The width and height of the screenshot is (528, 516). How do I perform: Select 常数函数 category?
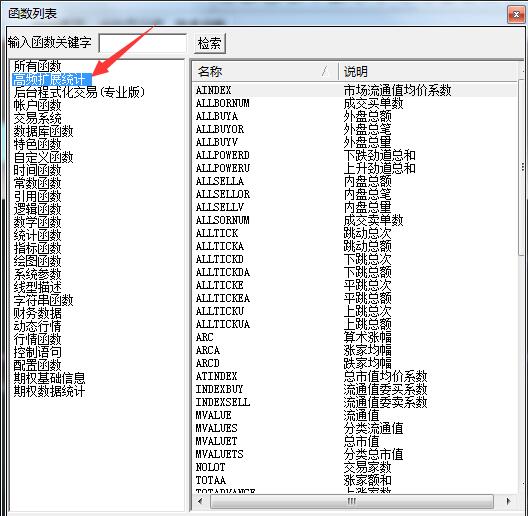[37, 183]
